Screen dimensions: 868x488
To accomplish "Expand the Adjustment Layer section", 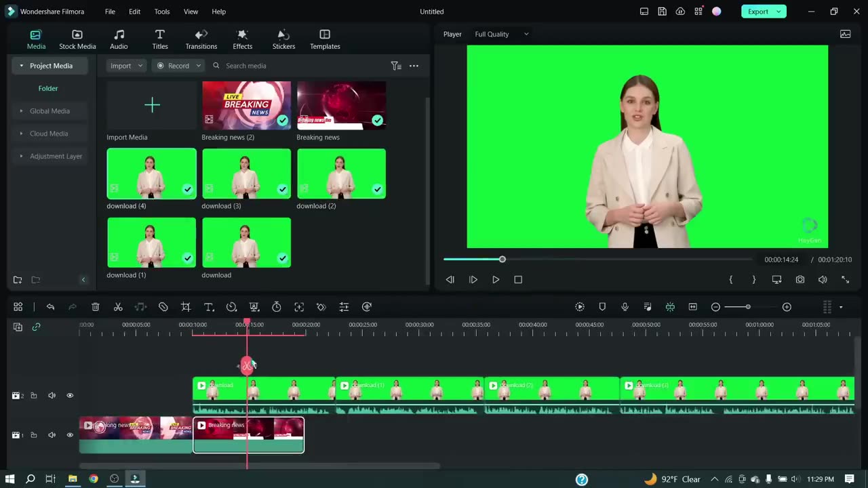I will pos(21,156).
